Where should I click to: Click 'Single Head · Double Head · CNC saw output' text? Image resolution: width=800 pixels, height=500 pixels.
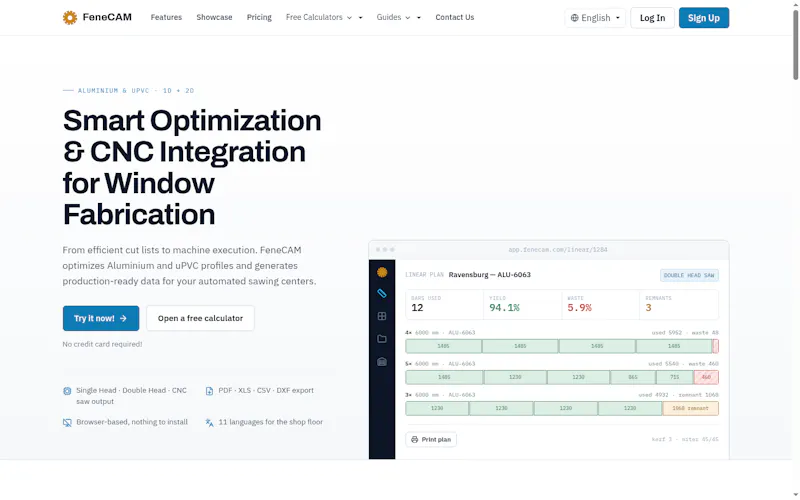tap(131, 396)
